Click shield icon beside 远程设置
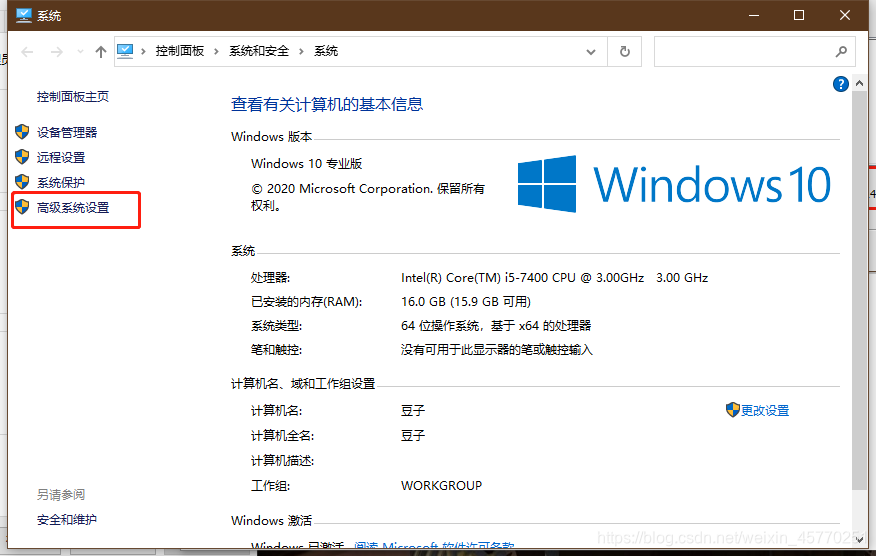Screen dimensions: 876x556 (22, 157)
